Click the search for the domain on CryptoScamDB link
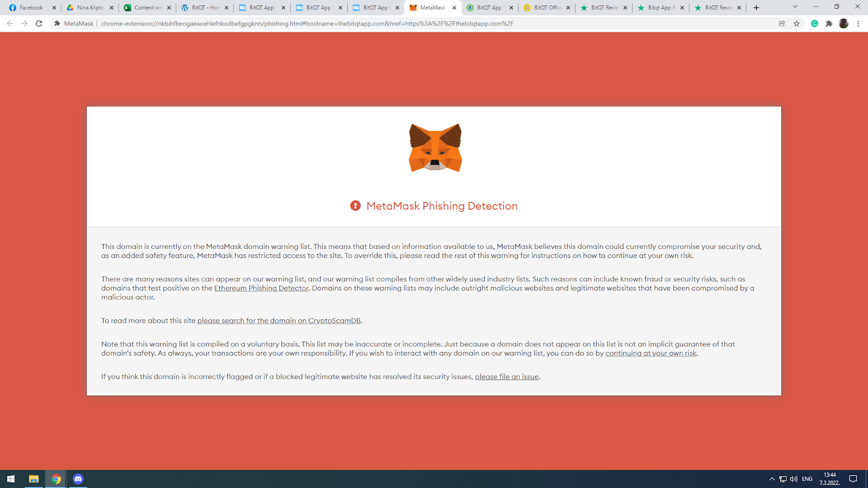This screenshot has width=868, height=488. point(279,321)
